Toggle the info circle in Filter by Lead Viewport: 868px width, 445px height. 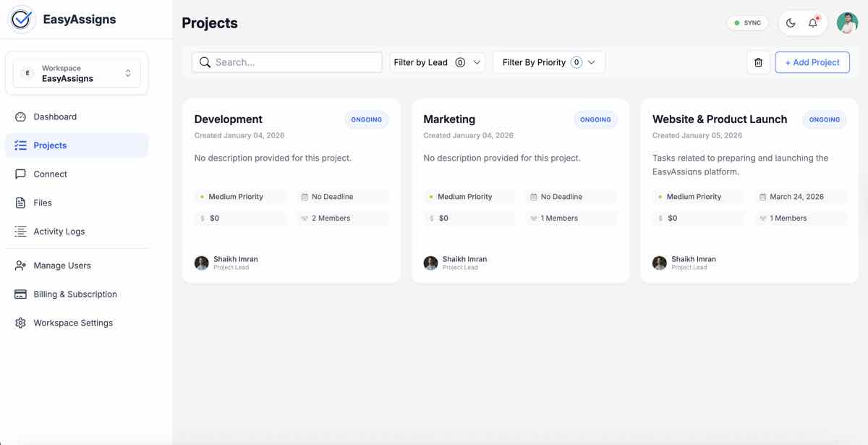coord(460,62)
